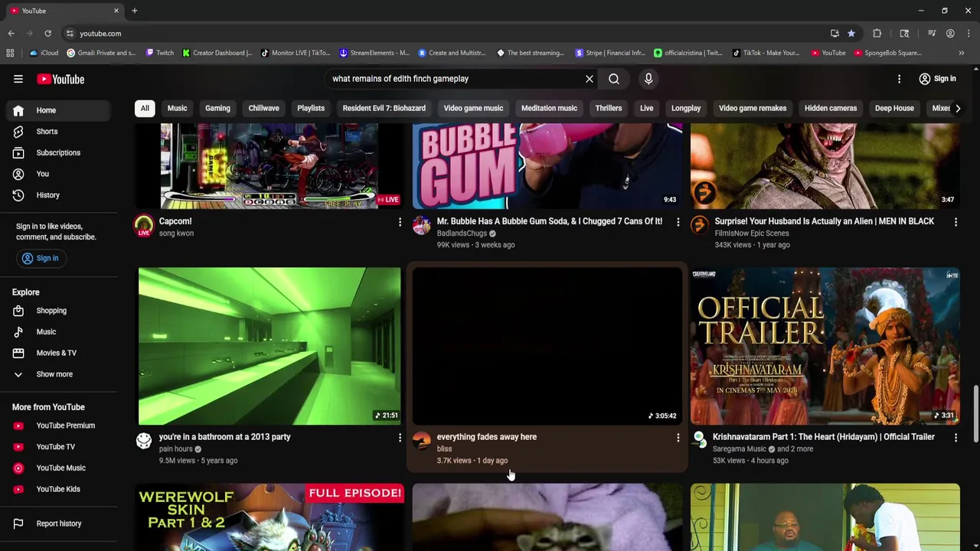Open options menu for Mr. Bubble video

tap(678, 222)
